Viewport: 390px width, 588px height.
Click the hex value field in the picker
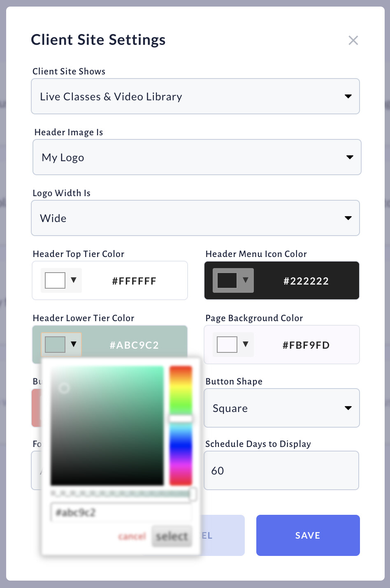[121, 512]
